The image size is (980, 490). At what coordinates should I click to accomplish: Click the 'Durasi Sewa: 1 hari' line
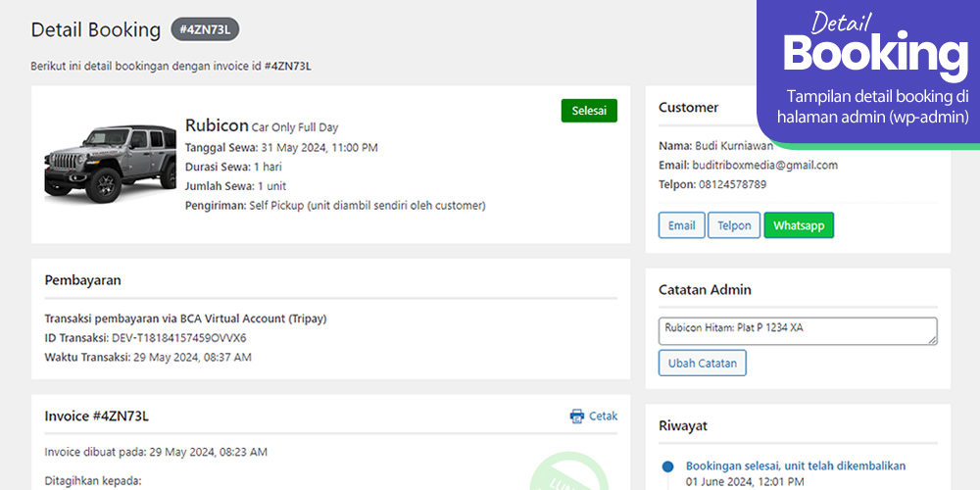(233, 167)
